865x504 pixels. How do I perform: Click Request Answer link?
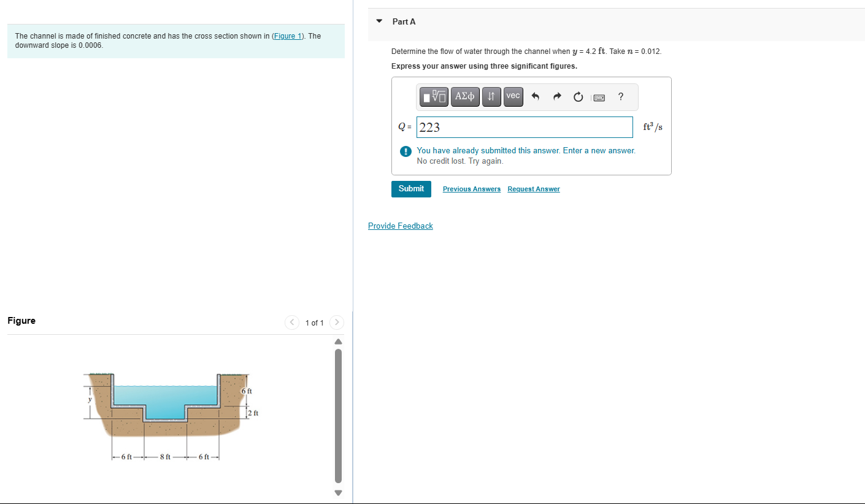pyautogui.click(x=534, y=189)
